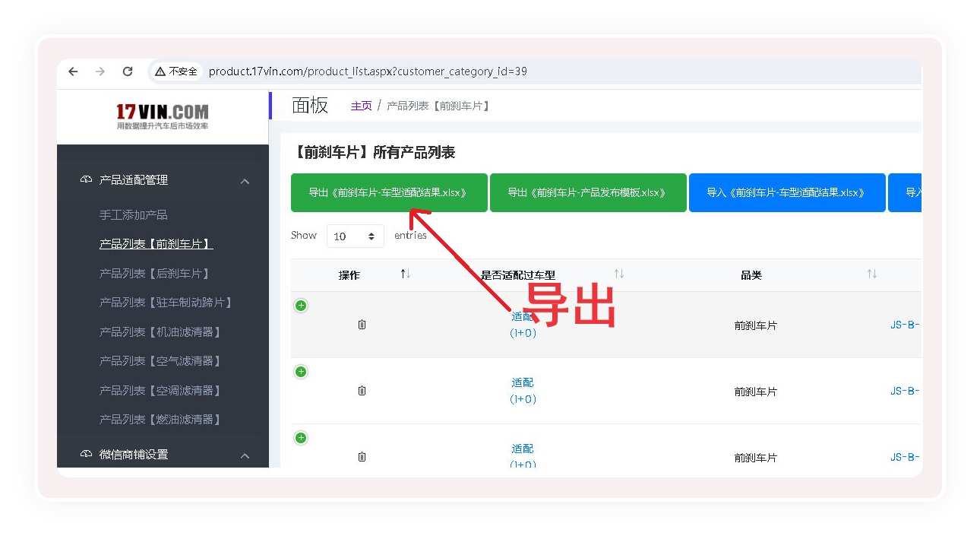Click the 17VIN.COM logo
The height and width of the screenshot is (536, 980).
click(163, 116)
